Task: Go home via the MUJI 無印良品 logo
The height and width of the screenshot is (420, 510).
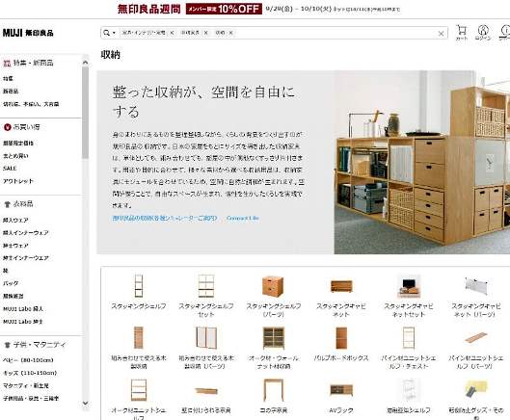Action: point(28,33)
